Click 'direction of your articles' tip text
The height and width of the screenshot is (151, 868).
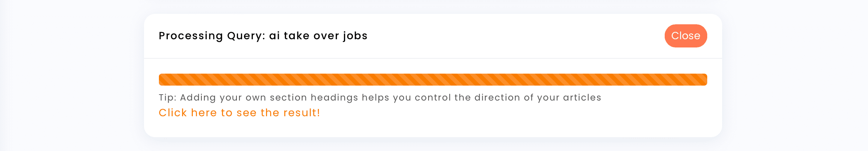click(538, 98)
